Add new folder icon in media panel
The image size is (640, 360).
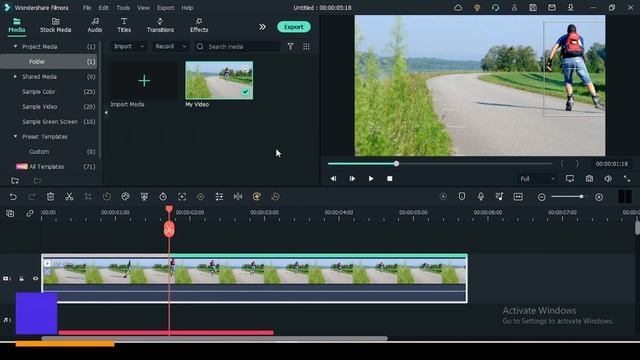point(15,180)
